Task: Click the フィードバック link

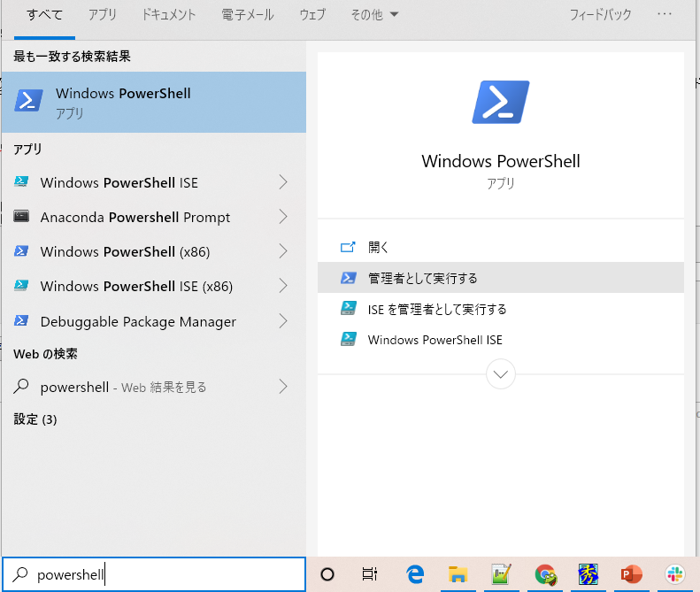Action: pyautogui.click(x=600, y=15)
